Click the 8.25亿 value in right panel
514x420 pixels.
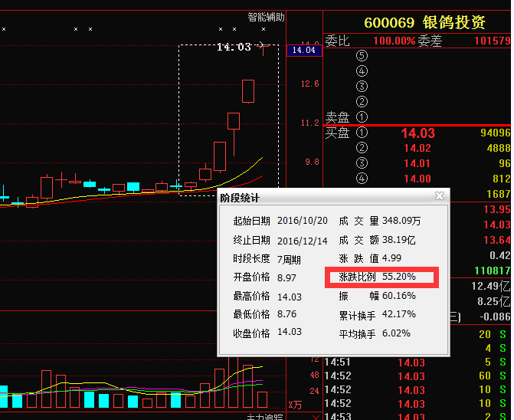tap(493, 301)
